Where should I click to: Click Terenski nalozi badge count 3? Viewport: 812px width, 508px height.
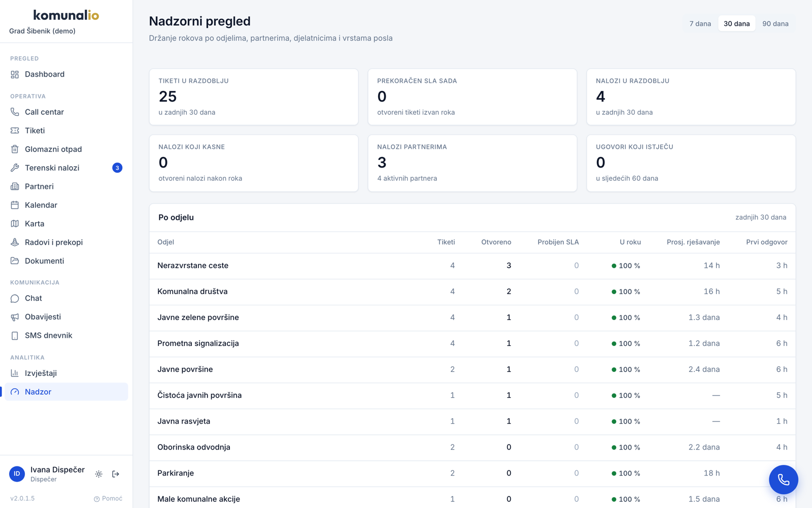117,168
